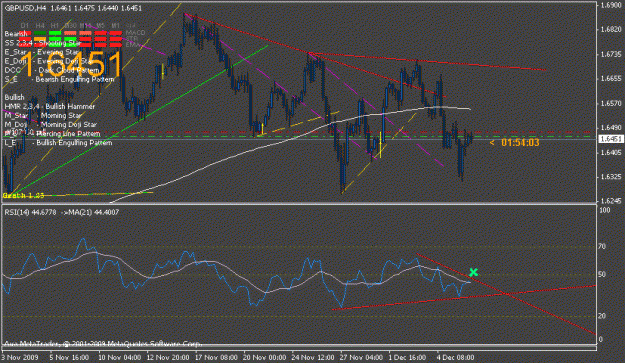Screen dimensions: 625x363
Task: Click the 1.6245 price axis label
Action: (x=611, y=201)
